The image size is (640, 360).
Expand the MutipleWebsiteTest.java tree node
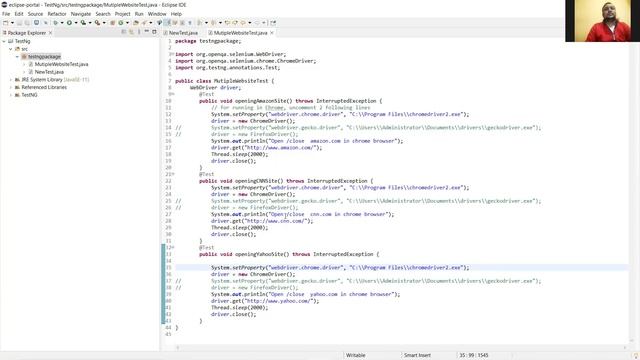(24, 64)
